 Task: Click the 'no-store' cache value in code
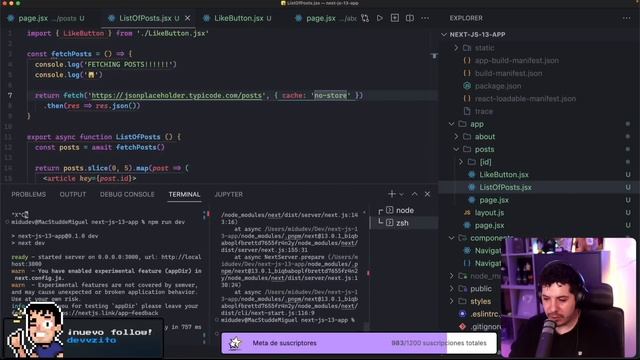click(331, 96)
